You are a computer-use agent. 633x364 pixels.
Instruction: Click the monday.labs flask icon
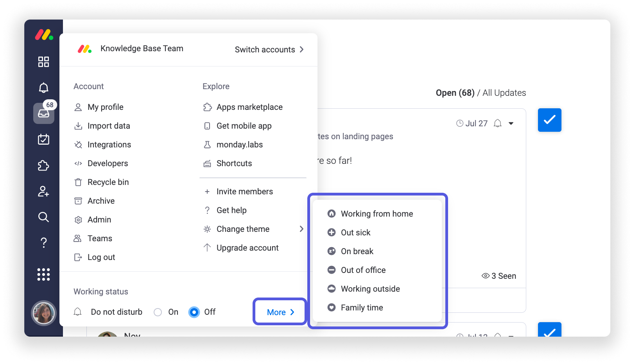tap(207, 145)
